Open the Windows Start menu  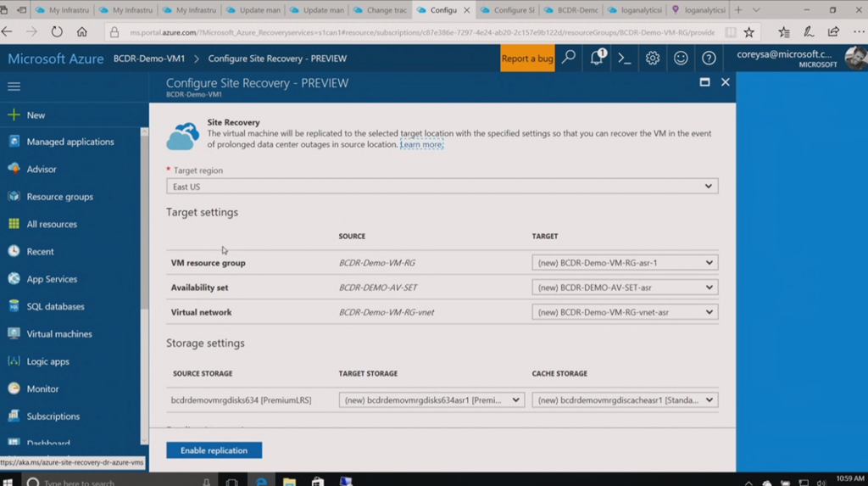(8, 482)
